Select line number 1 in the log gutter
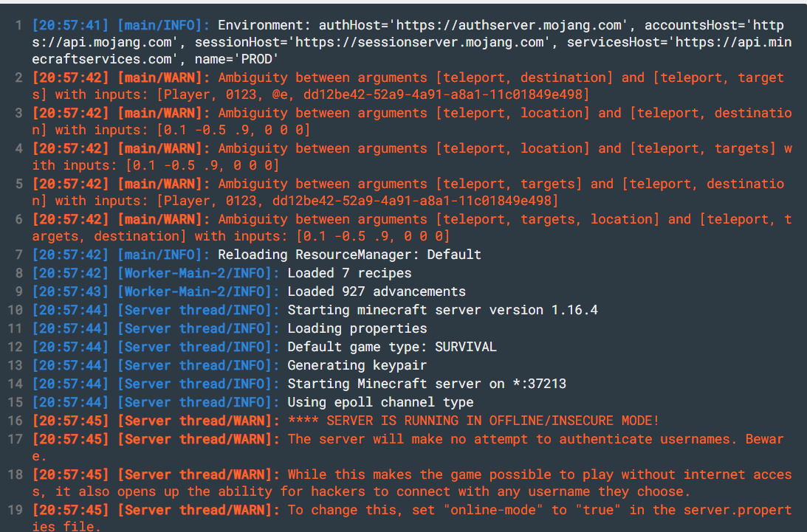 click(18, 25)
